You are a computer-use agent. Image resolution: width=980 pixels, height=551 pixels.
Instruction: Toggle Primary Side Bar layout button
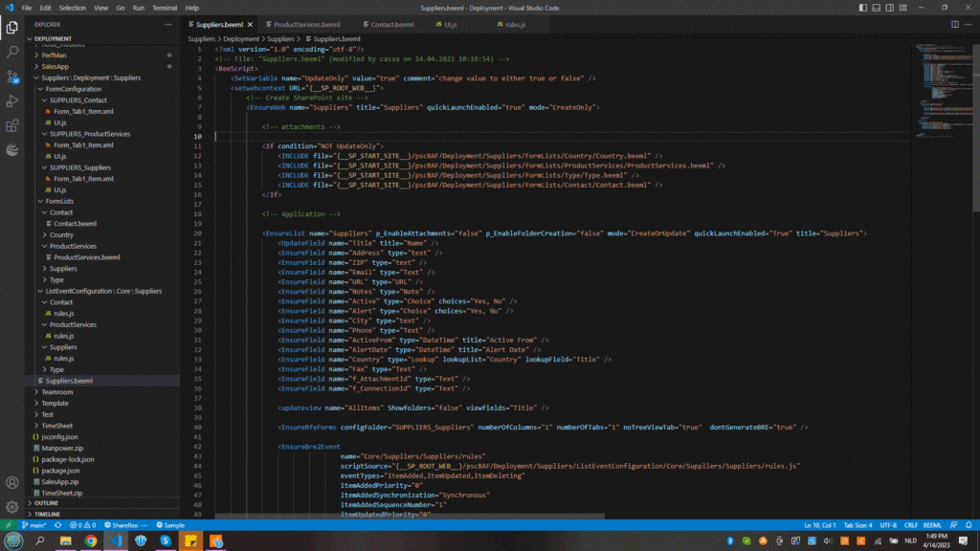point(862,8)
